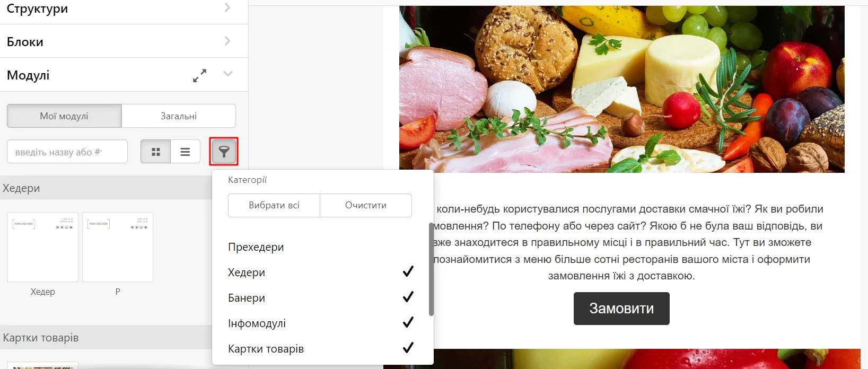Expand the Блоки section chevron
The width and height of the screenshot is (868, 369).
coord(227,41)
